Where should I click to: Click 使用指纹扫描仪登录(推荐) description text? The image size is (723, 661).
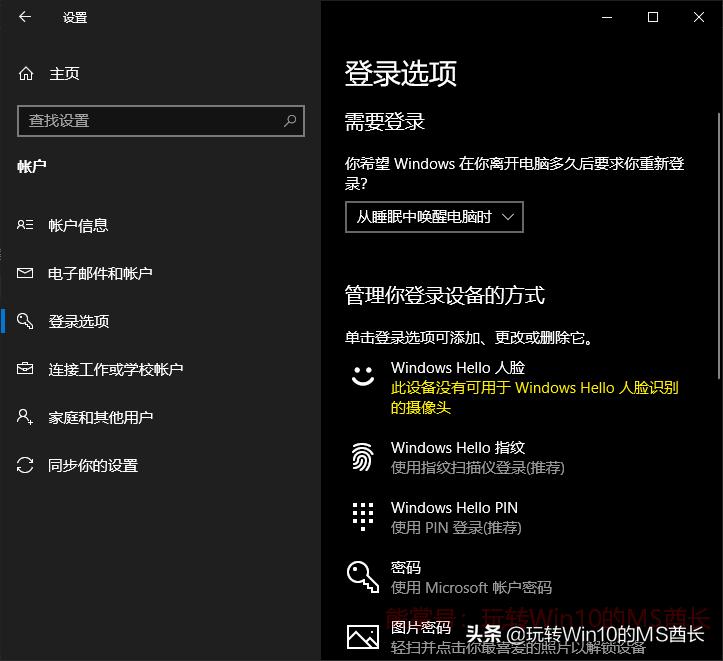point(478,467)
